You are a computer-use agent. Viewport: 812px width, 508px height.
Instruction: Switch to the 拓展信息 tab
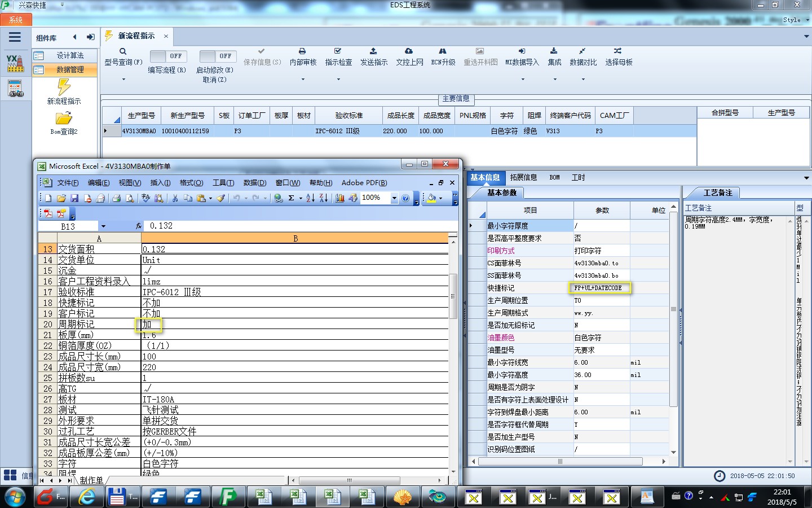(523, 178)
